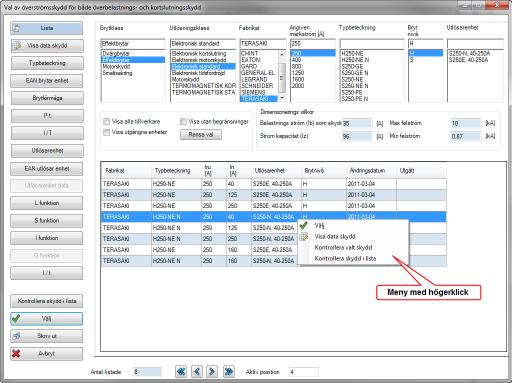Image resolution: width=512 pixels, height=383 pixels.
Task: Go to previous record arrow icon
Action: pyautogui.click(x=197, y=371)
